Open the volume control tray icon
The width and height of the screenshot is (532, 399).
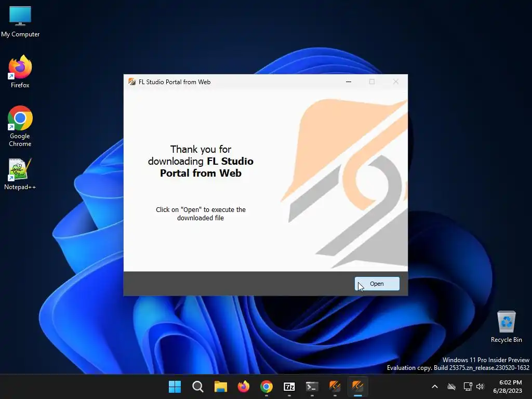(480, 387)
